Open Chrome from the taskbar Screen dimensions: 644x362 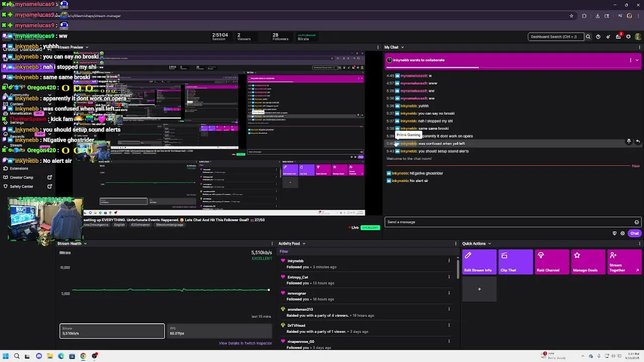[x=83, y=356]
